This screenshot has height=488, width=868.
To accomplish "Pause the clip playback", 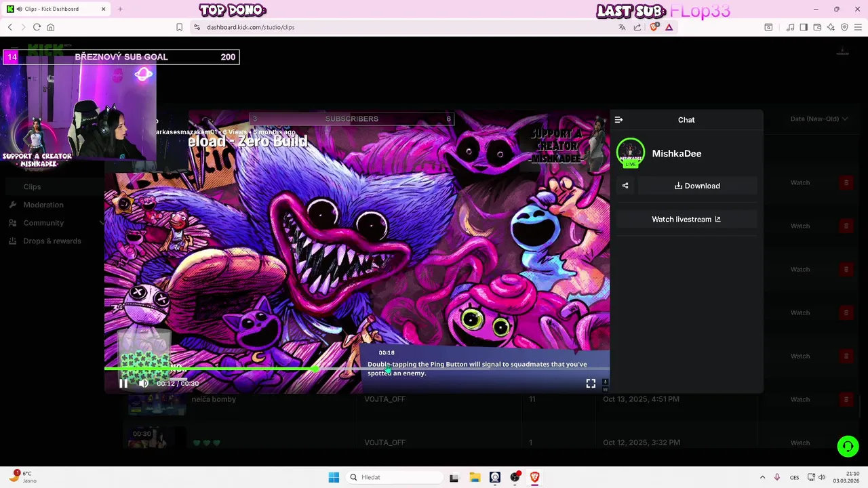I will pos(123,384).
